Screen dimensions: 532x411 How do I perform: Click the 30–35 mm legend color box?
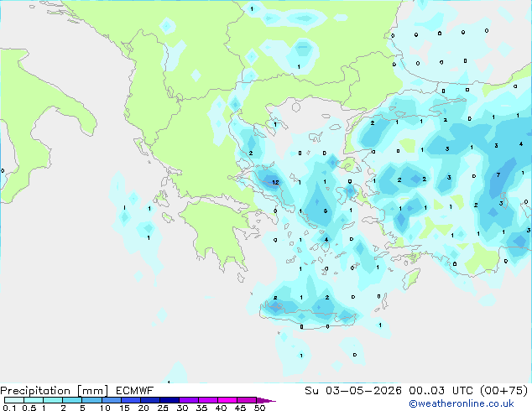point(189,400)
